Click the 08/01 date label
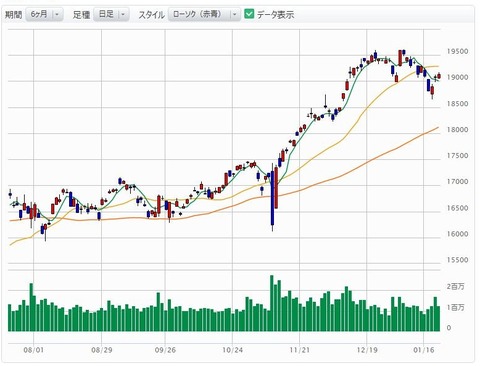Viewport: 480px width, 366px height. tap(33, 350)
